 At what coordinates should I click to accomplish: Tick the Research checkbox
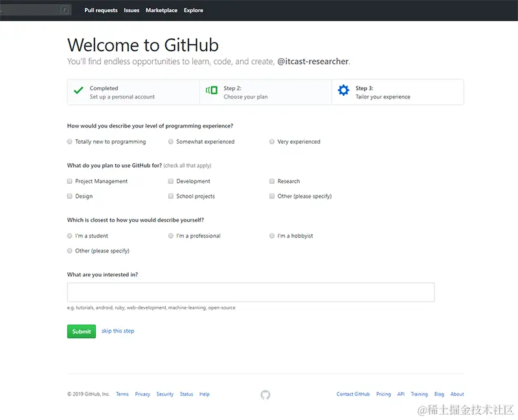(x=272, y=181)
